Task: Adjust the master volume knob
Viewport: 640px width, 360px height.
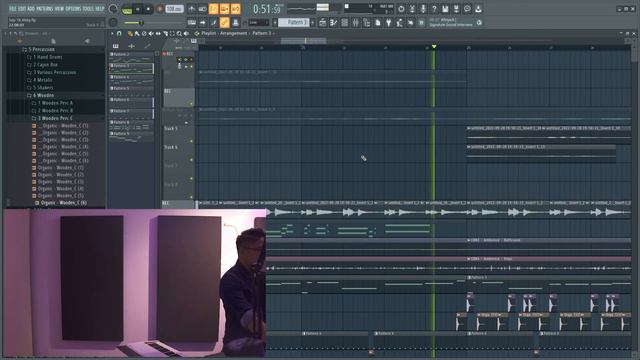Action: tap(113, 9)
